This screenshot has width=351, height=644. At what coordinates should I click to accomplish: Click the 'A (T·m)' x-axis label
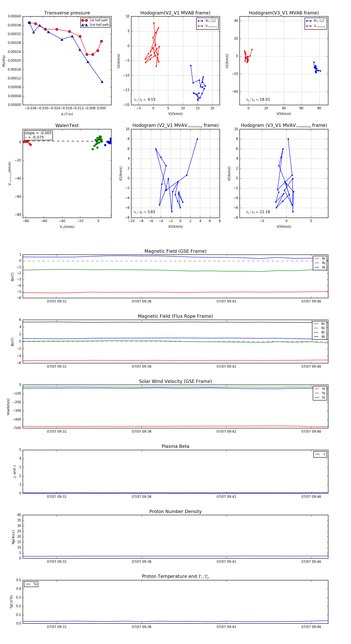67,114
